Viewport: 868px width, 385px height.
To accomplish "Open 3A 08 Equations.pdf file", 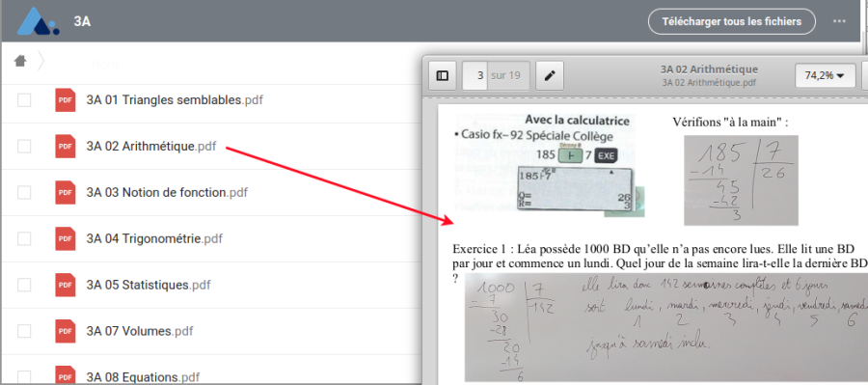I will [143, 378].
